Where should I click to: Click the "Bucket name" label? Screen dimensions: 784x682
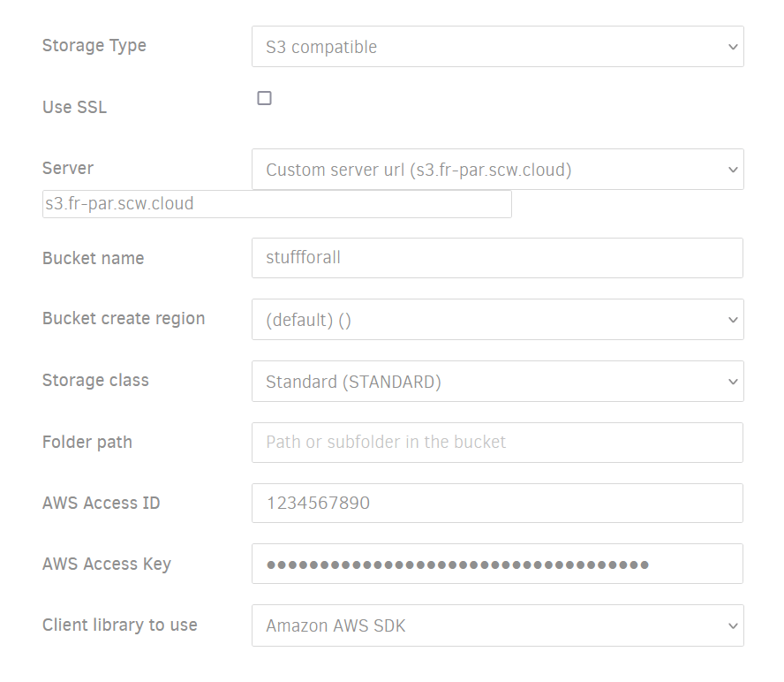[x=93, y=258]
